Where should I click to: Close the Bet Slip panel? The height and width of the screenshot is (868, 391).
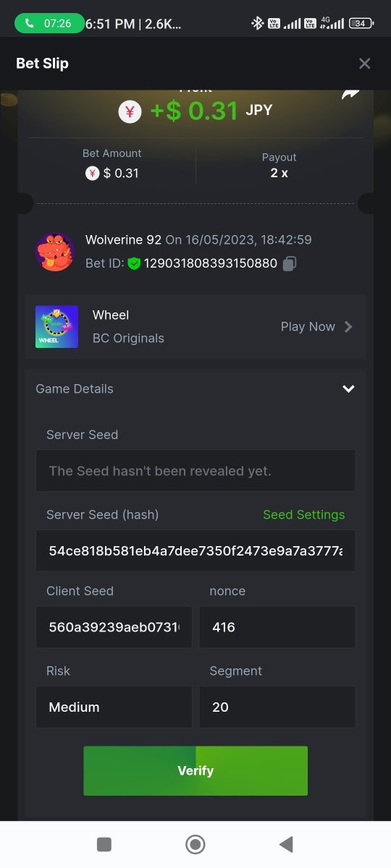click(364, 64)
